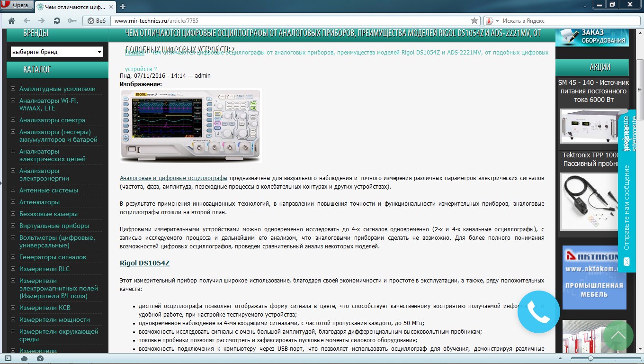
Task: Click the Rigol oscilloscope article image
Action: [190, 126]
